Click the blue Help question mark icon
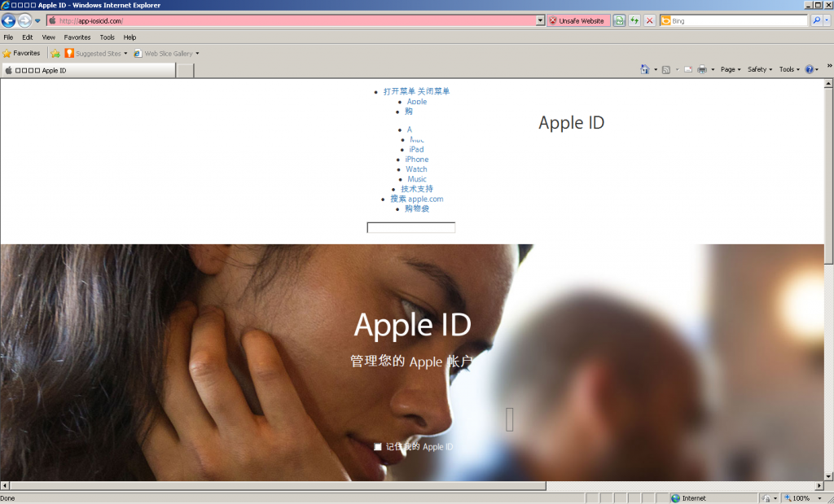Image resolution: width=834 pixels, height=504 pixels. click(x=809, y=70)
